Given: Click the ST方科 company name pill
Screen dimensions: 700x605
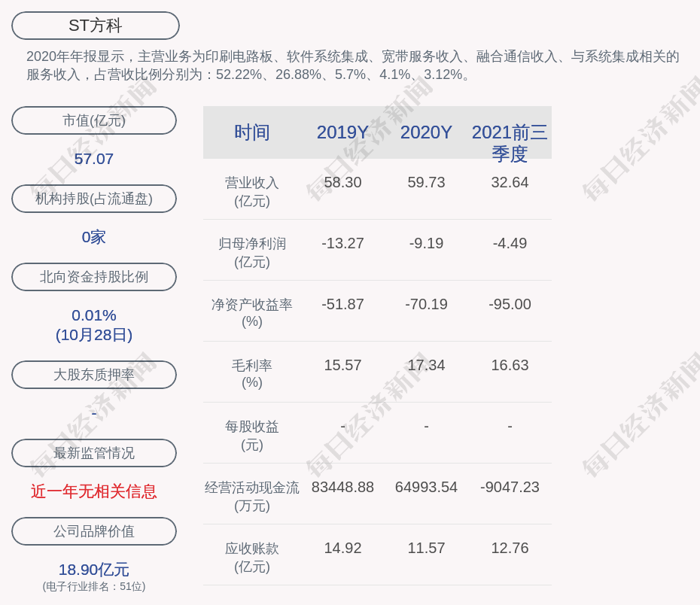Looking at the screenshot, I should click(x=96, y=26).
